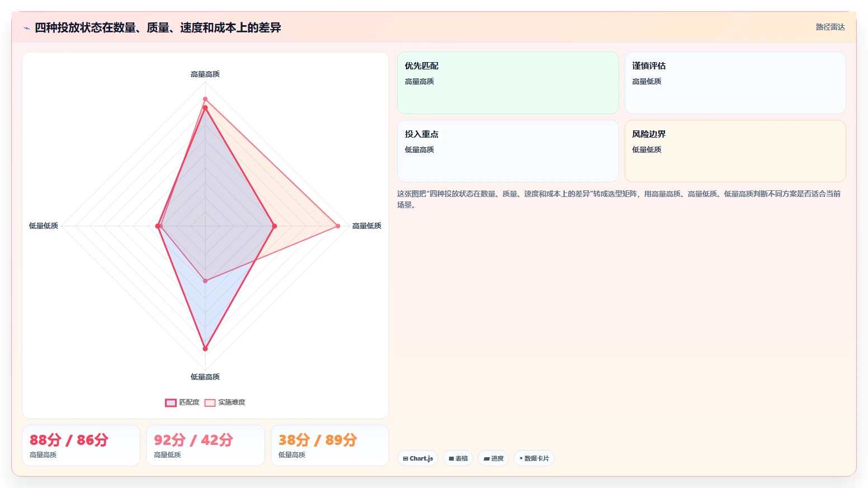The width and height of the screenshot is (868, 488).
Task: Click the 实施难度 data point on 高量低质 axis
Action: (x=338, y=226)
